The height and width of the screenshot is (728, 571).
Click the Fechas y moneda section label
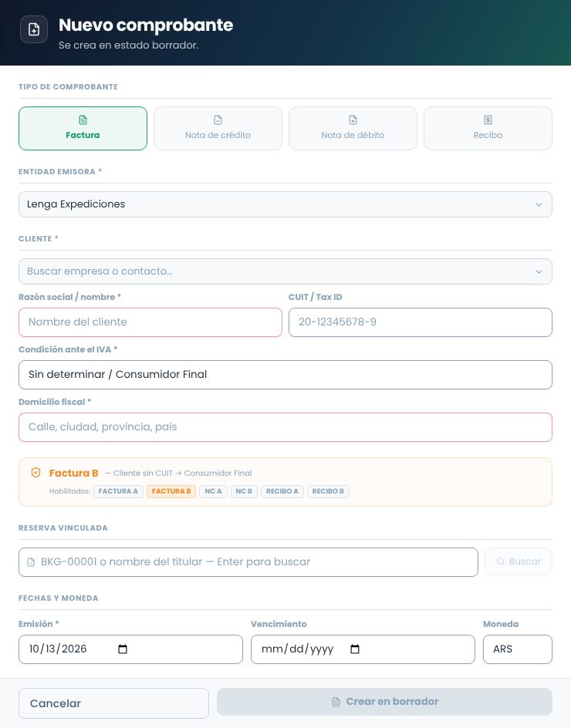tap(59, 598)
